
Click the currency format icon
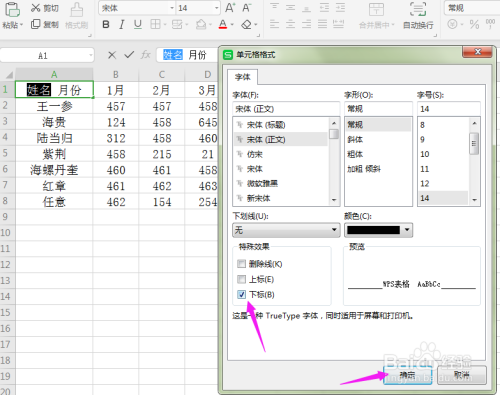[452, 24]
